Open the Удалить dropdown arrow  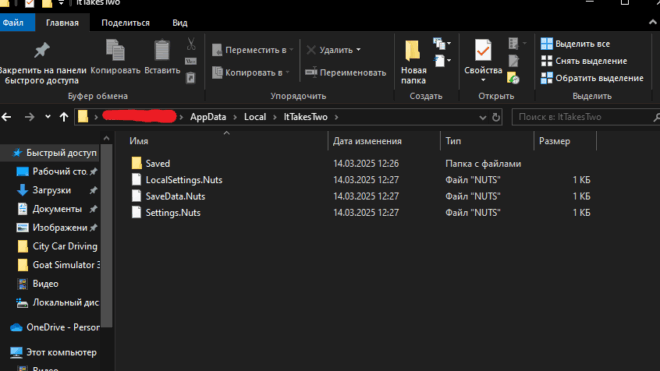359,50
